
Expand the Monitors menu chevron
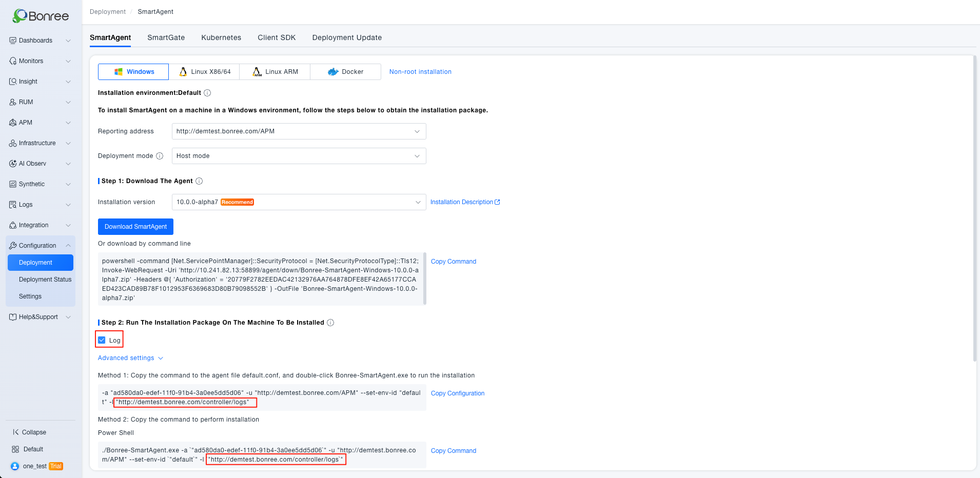click(68, 61)
